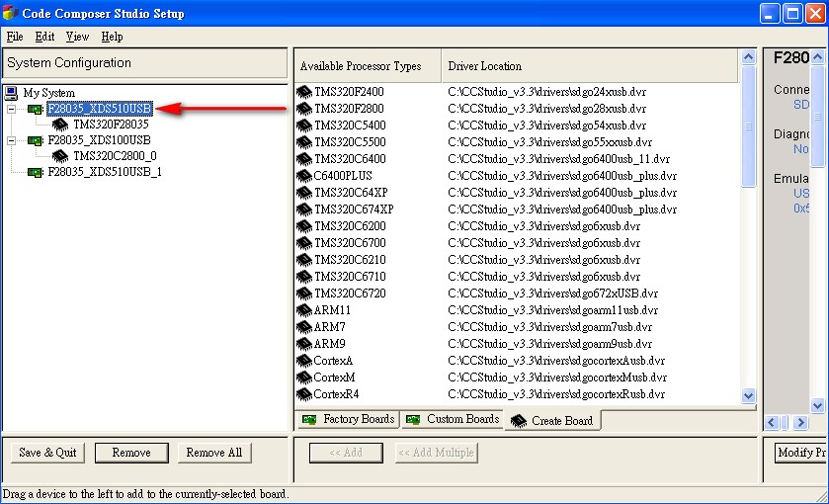Click the << Add button

tap(346, 453)
